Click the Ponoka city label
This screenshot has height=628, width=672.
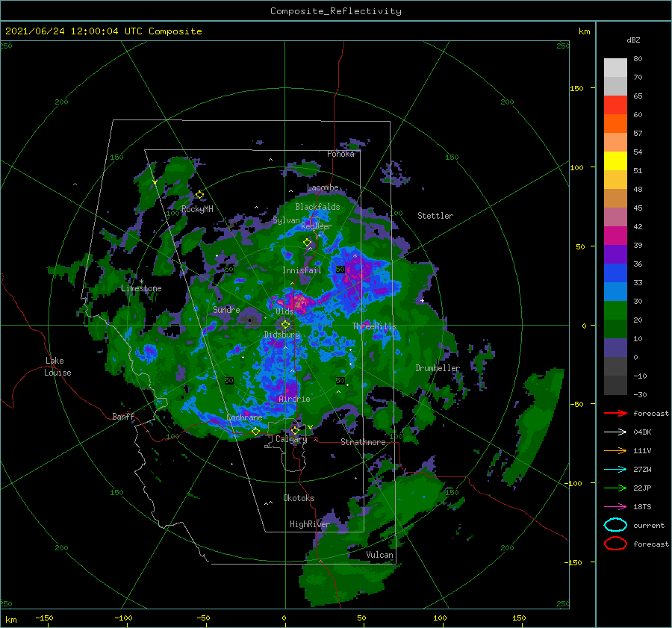pos(340,154)
